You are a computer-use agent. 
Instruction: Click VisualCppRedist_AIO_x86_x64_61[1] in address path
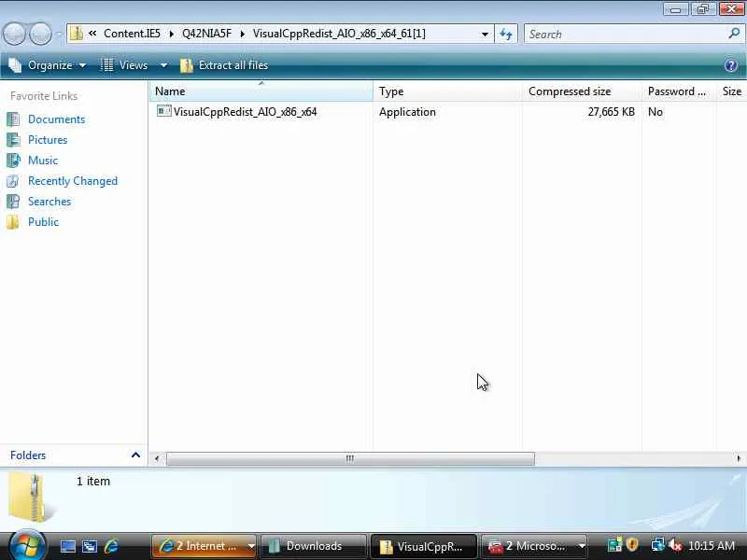point(339,34)
